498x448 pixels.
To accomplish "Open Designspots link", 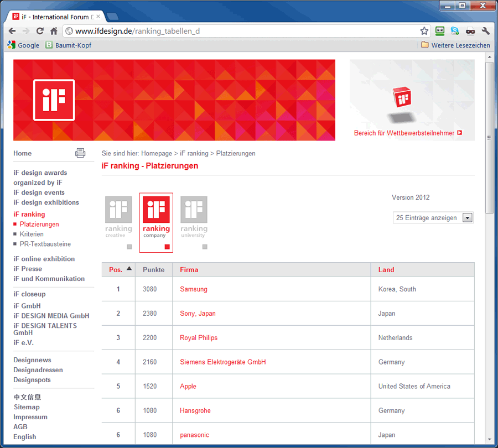I will click(32, 380).
